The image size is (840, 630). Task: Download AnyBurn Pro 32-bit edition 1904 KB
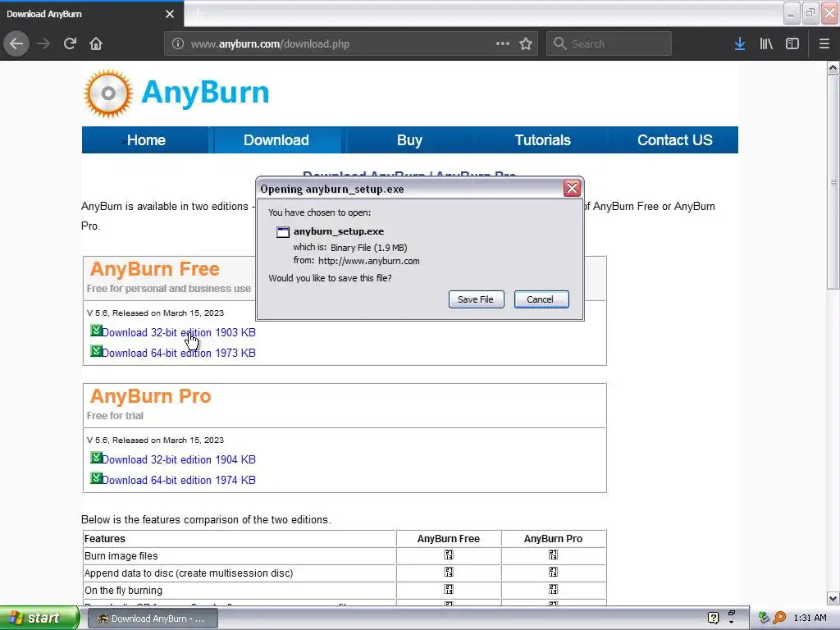point(178,459)
